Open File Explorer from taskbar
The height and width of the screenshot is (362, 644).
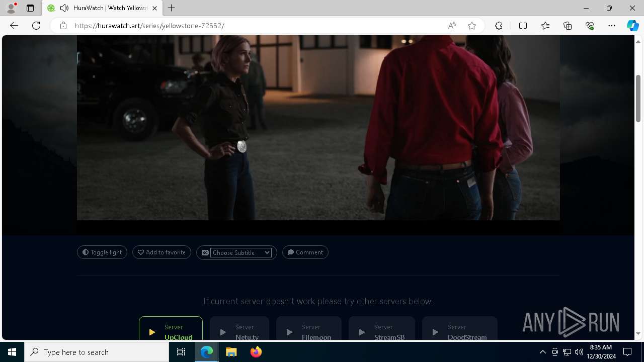[231, 352]
